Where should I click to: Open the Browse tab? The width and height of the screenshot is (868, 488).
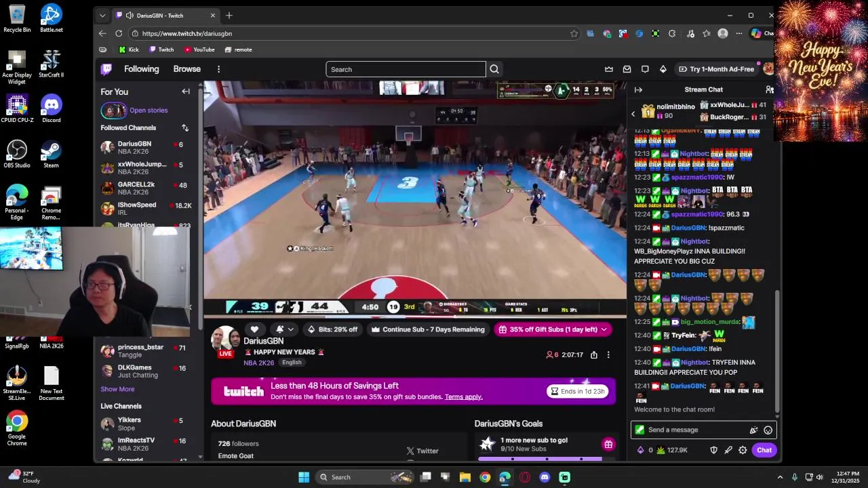(x=186, y=69)
